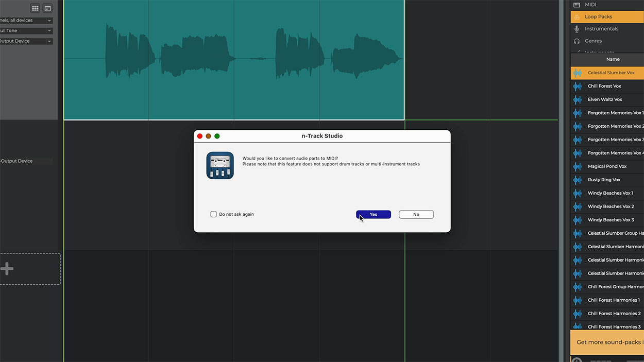The height and width of the screenshot is (362, 644).
Task: Click the MIDI piano keyboard icon
Action: click(577, 5)
